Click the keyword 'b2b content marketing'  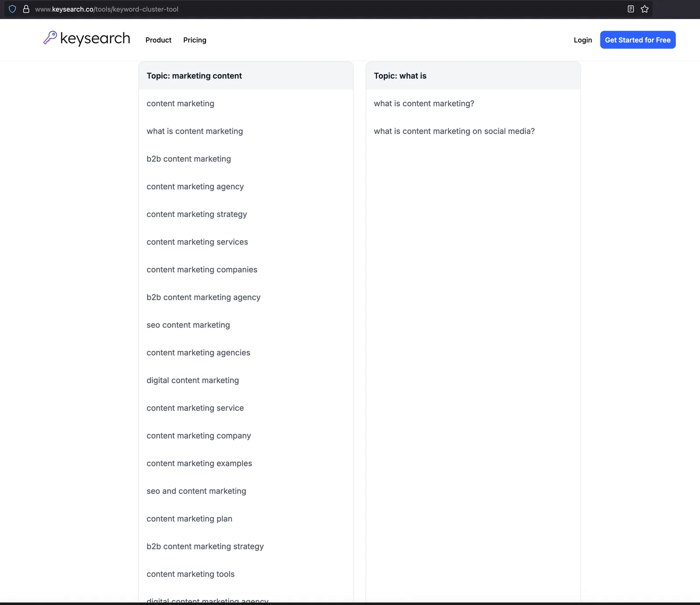coord(189,159)
